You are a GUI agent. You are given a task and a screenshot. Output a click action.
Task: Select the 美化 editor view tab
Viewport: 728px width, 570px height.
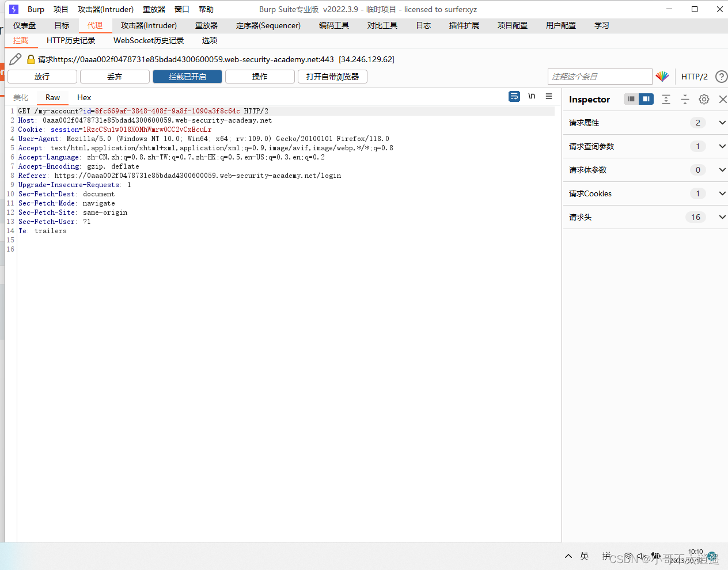[x=21, y=97]
